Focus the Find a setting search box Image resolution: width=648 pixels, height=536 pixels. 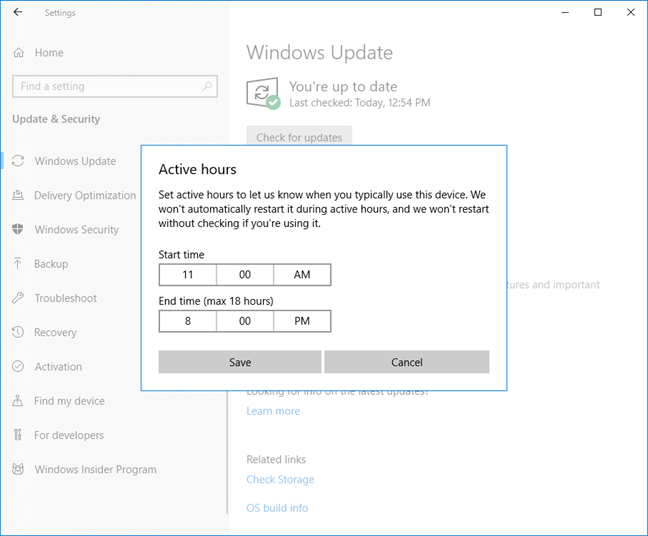[115, 86]
